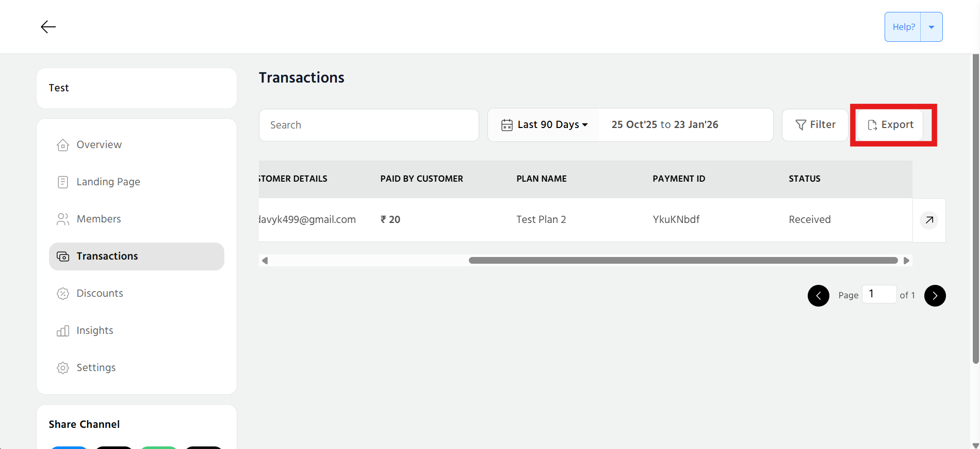Click the page number input box
The image size is (980, 449).
point(878,294)
